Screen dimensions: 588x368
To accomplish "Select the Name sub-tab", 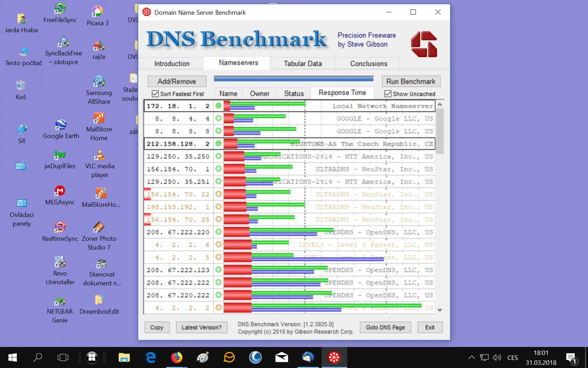I will [x=228, y=94].
